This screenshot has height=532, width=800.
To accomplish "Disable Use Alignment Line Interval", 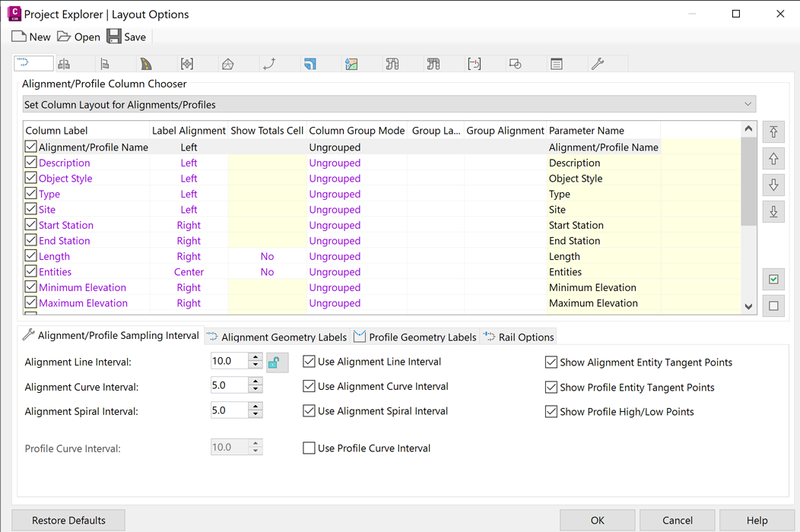I will [x=309, y=362].
